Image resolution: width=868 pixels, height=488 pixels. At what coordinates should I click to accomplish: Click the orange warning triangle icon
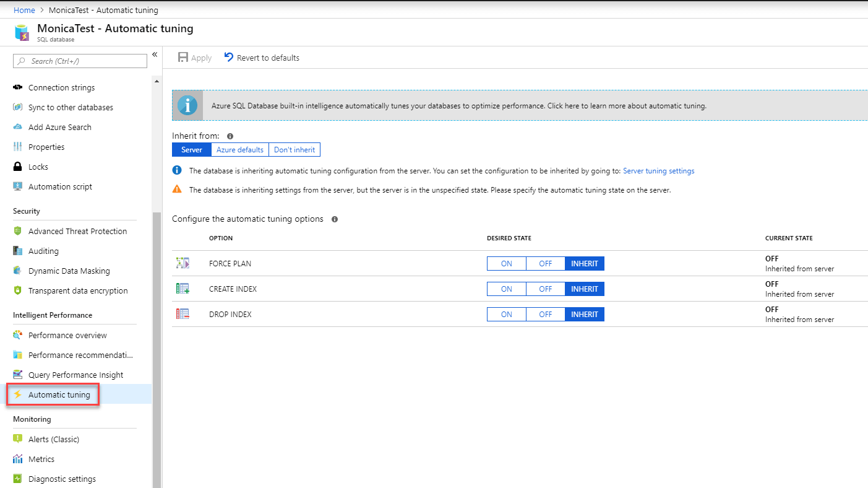[177, 190]
